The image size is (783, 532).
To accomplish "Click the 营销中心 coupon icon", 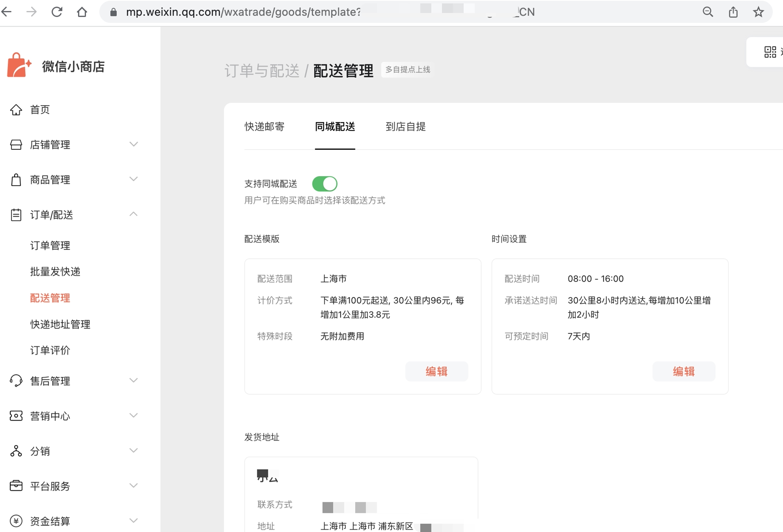I will (x=16, y=416).
